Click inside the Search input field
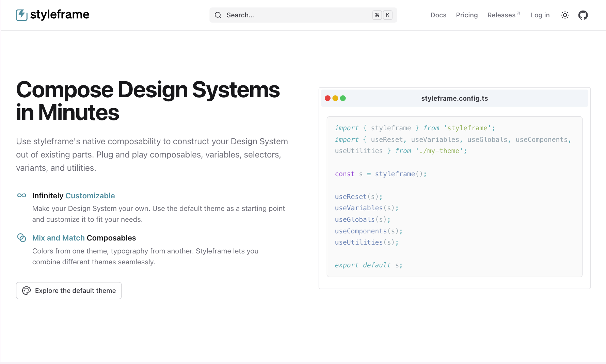Image resolution: width=606 pixels, height=364 pixels. pos(272,15)
